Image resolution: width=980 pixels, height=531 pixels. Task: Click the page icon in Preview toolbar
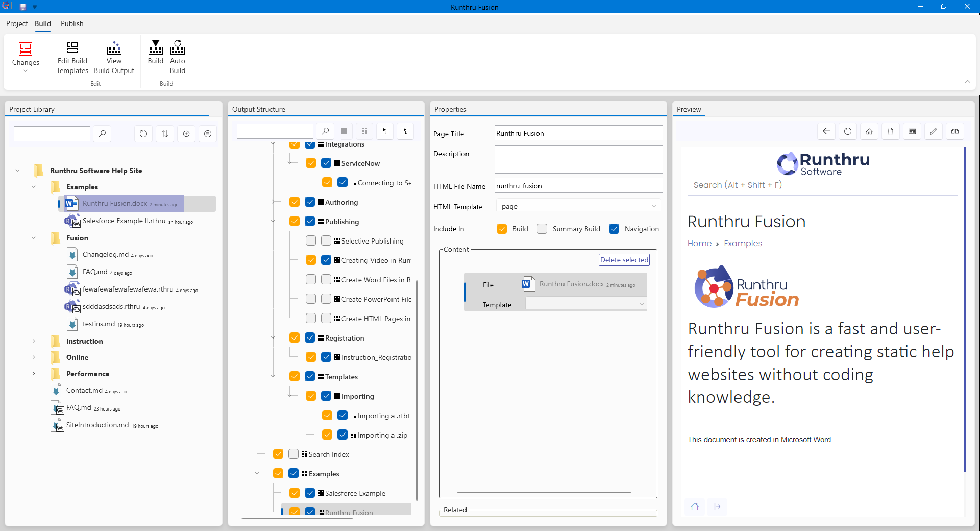coord(891,131)
